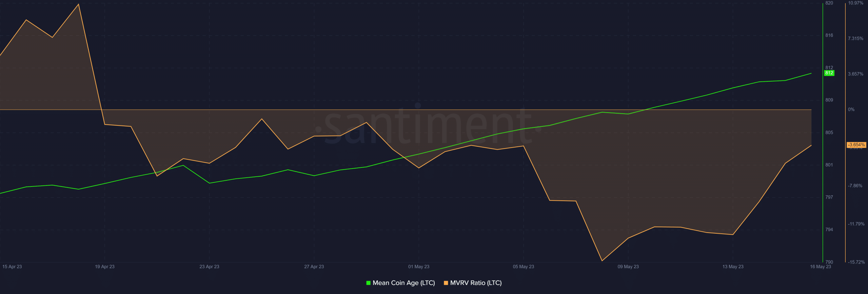Image resolution: width=868 pixels, height=294 pixels.
Task: Click the 01 May 23 date label
Action: pyautogui.click(x=419, y=267)
